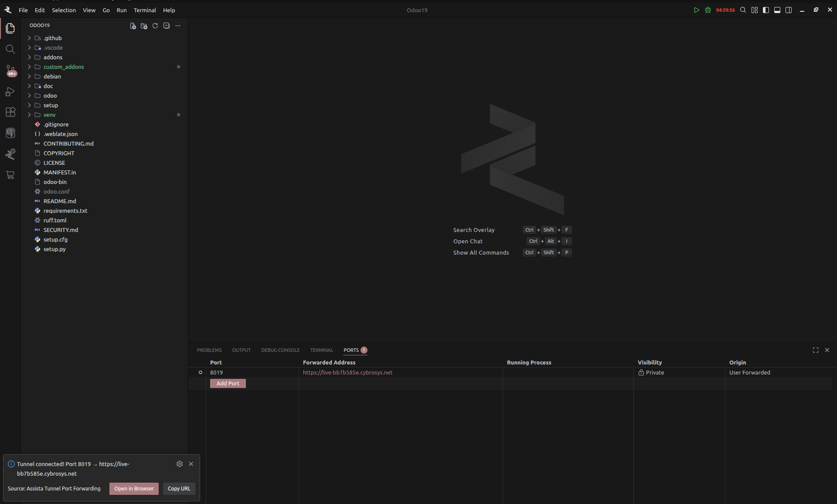Click the Assista logo in title bar

(x=7, y=10)
